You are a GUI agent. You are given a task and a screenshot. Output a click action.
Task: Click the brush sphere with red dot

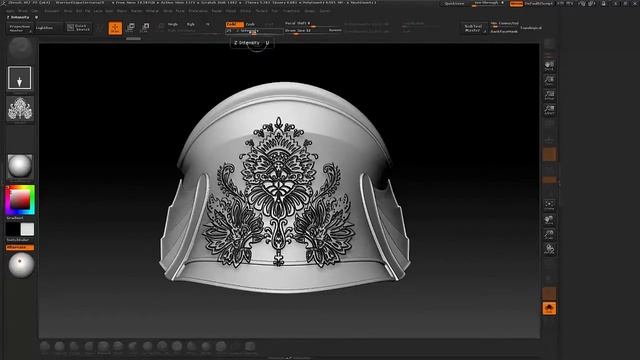(21, 265)
